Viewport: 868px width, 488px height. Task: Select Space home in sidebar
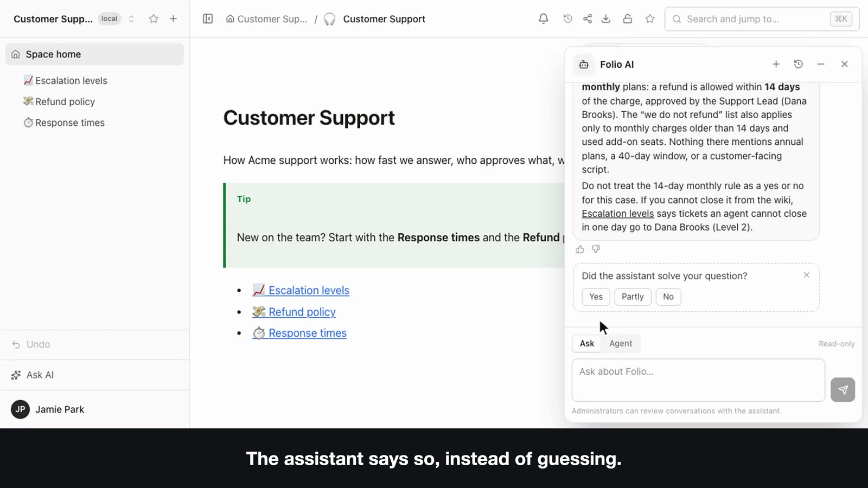(x=94, y=54)
